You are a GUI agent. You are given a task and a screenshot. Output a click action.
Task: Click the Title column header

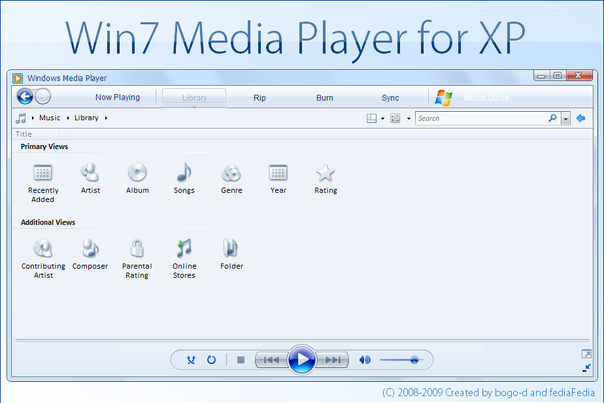coord(24,134)
